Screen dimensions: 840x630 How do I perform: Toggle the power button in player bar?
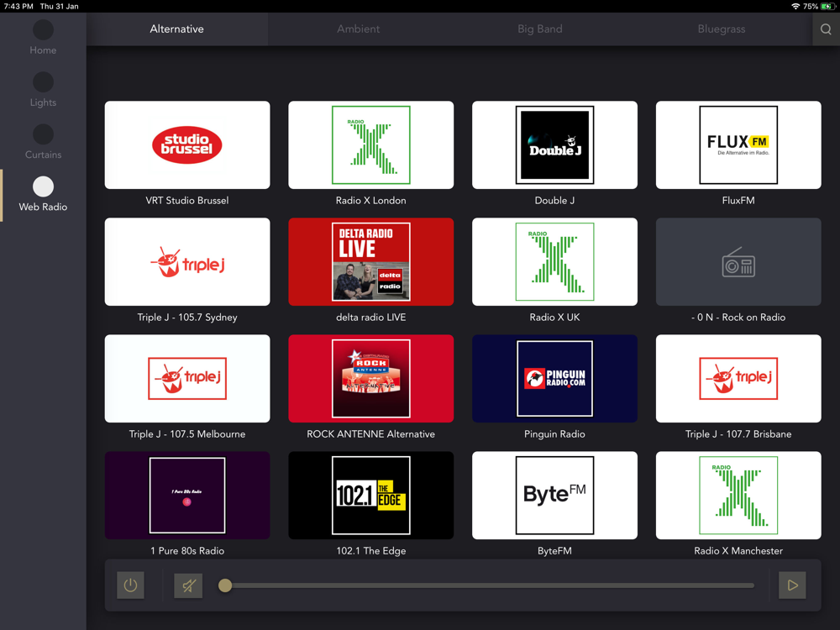point(131,585)
